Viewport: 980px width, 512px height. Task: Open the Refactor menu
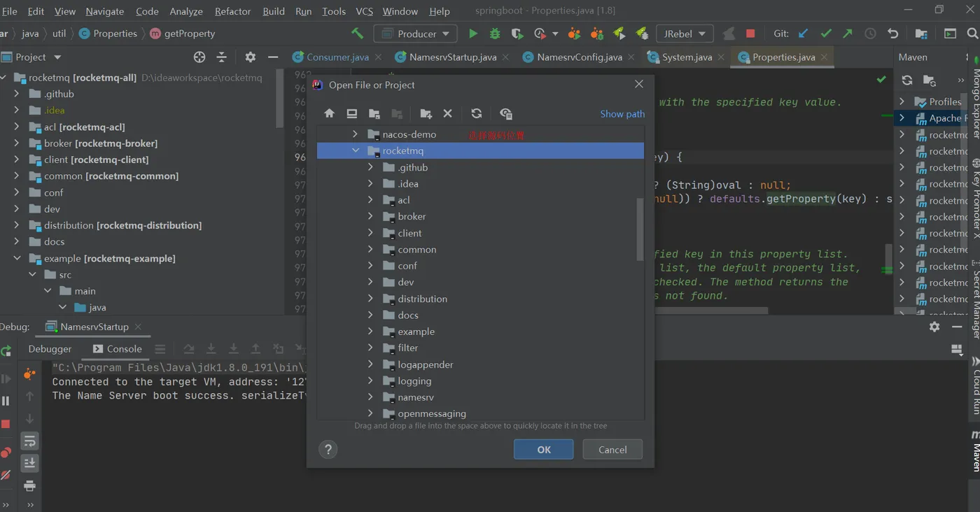pos(232,11)
